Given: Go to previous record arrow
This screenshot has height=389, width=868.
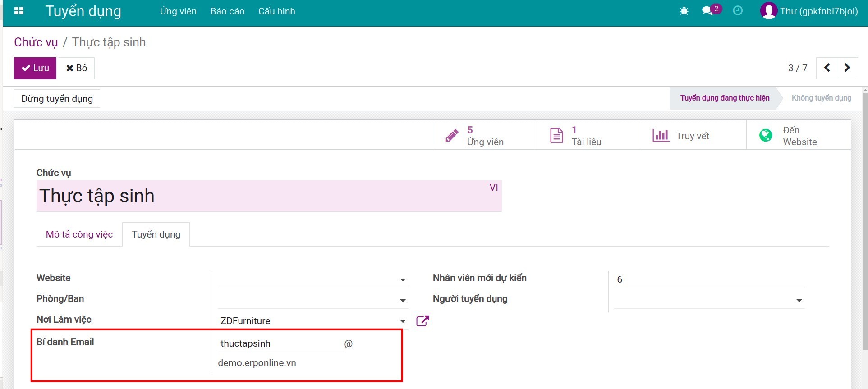Looking at the screenshot, I should point(827,68).
